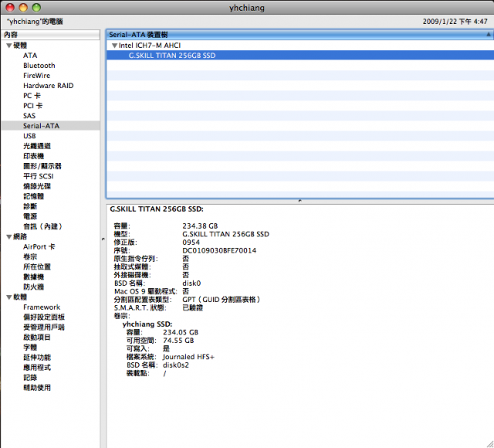Image resolution: width=494 pixels, height=448 pixels.
Task: Select the Intel ICH7-M AHCI controller row
Action: [x=300, y=46]
